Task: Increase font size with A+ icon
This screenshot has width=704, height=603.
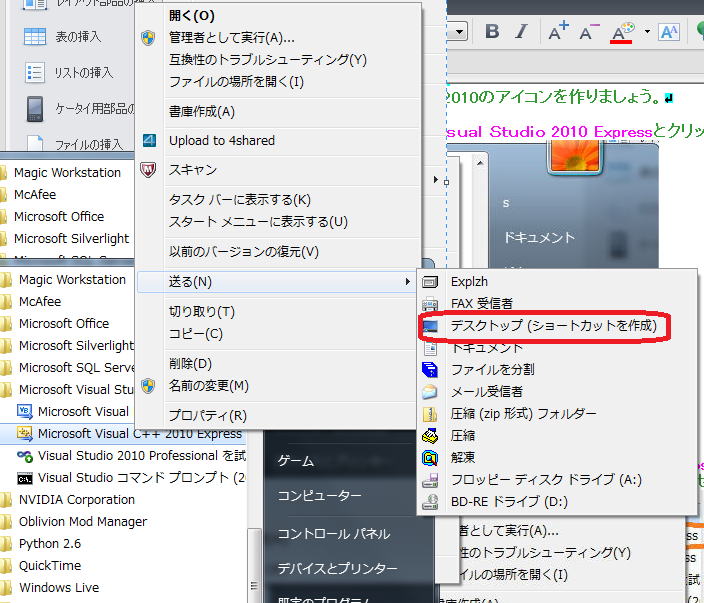Action: coord(559,31)
